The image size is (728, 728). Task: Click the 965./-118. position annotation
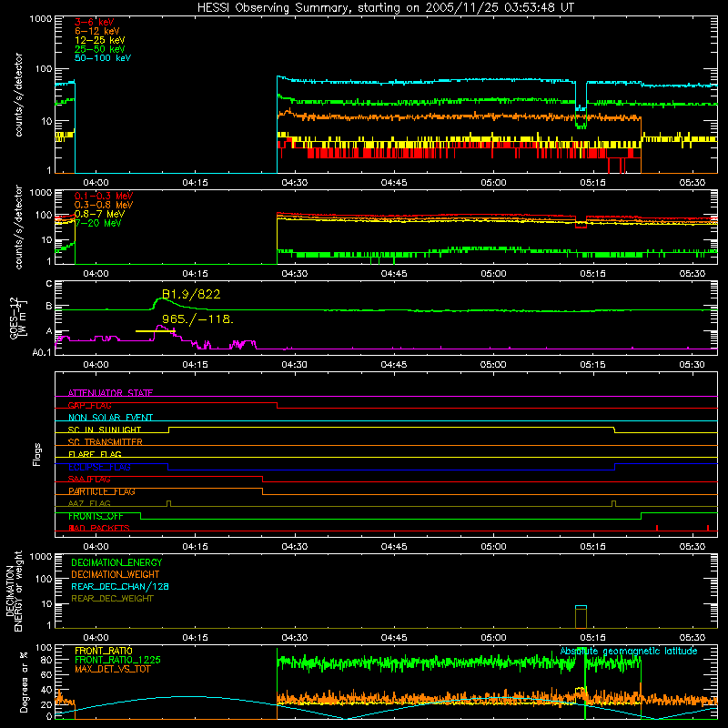click(197, 319)
